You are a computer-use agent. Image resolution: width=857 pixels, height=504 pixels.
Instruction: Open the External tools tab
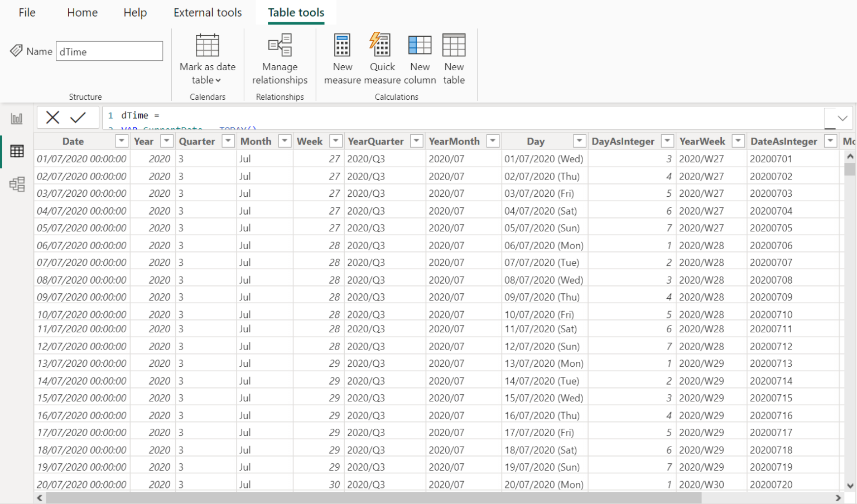[208, 12]
